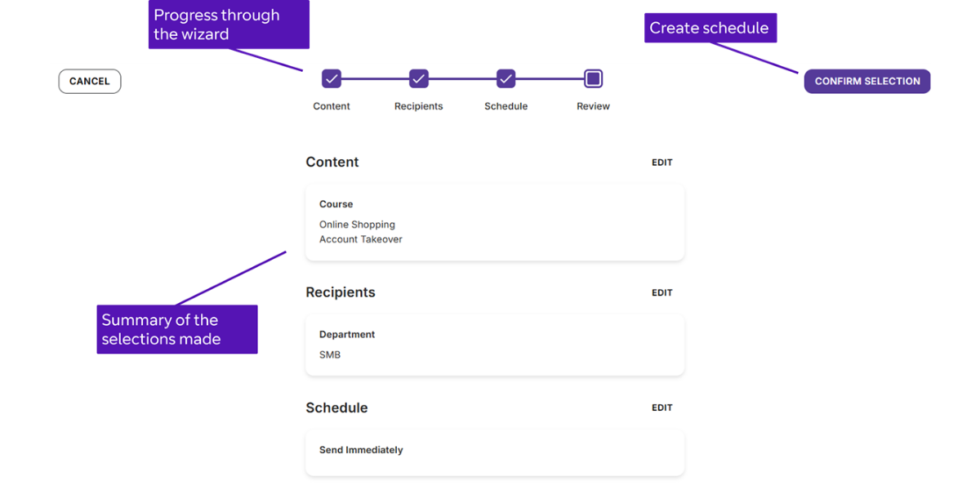Screen dimensions: 980x490
Task: Click the SMB department entry
Action: pyautogui.click(x=330, y=354)
